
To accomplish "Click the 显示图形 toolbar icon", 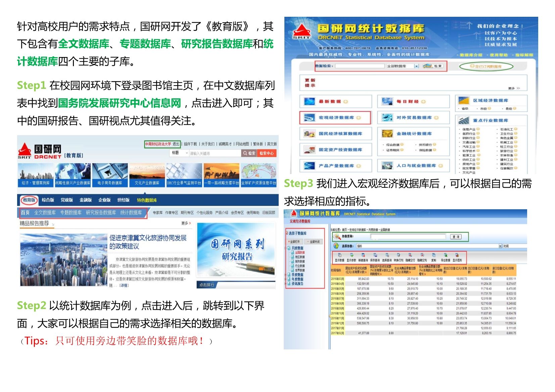I will (x=457, y=255).
